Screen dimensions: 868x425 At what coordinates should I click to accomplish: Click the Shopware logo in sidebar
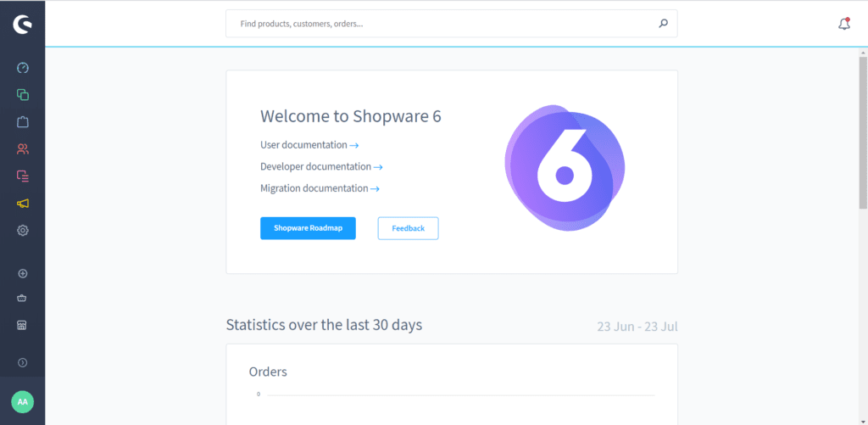[x=23, y=25]
